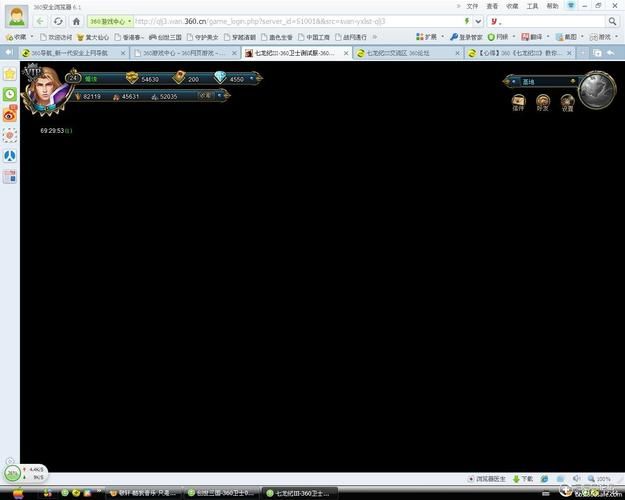Open the 文件 menu
Viewport: 625px width, 500px height.
(x=472, y=5)
